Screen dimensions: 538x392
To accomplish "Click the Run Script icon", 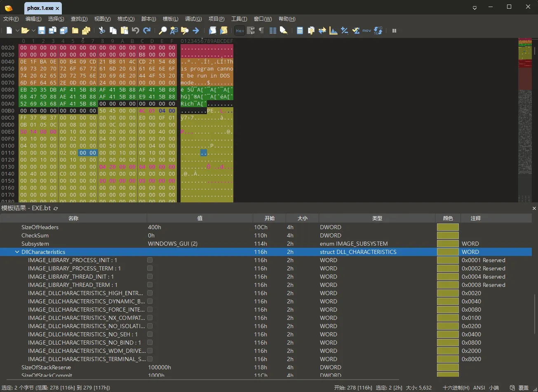I will [213, 31].
